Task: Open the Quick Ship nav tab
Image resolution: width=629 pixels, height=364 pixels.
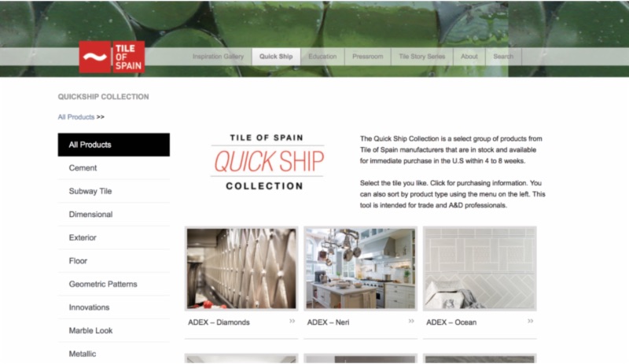Action: tap(276, 57)
